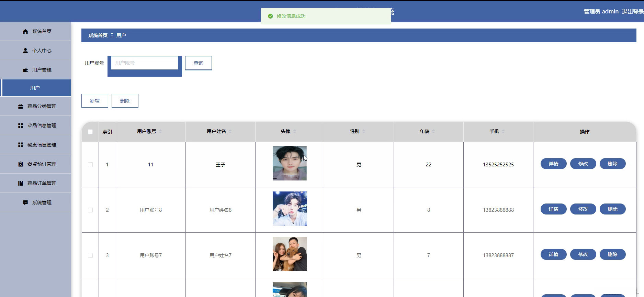Open avatar thumbnail of 用户账号8
The height and width of the screenshot is (297, 644).
(x=290, y=209)
